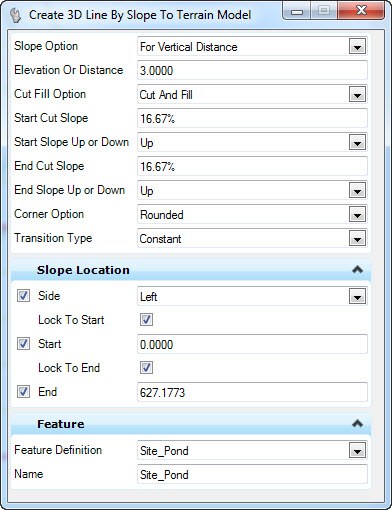Uncheck the Lock To Start checkbox
Screen dimensions: 392x510
[x=146, y=320]
